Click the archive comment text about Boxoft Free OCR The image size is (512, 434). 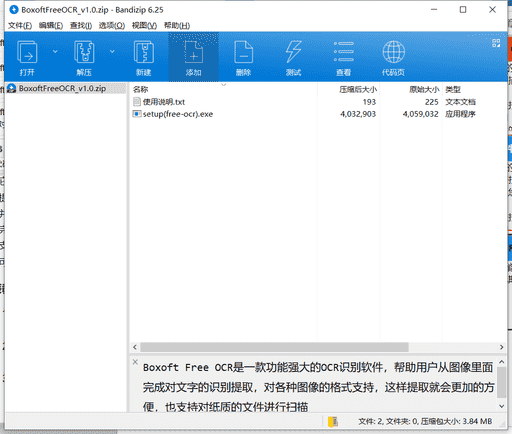318,387
